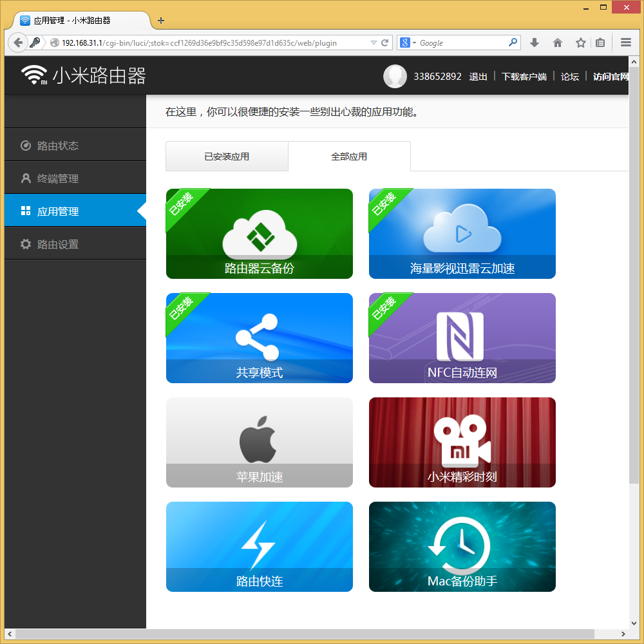644x644 pixels.
Task: Select 应用管理 in the sidebar
Action: (75, 211)
